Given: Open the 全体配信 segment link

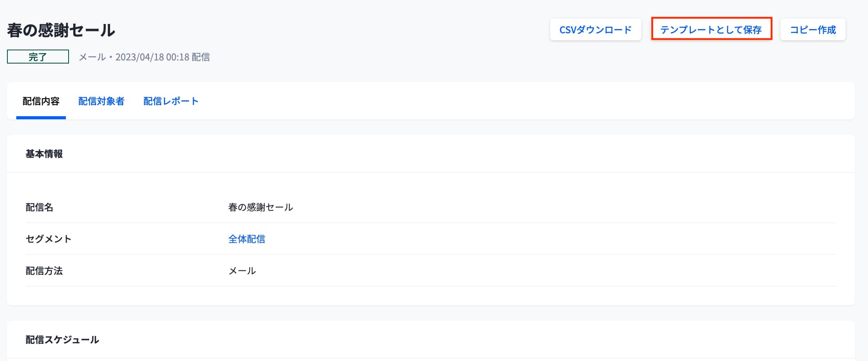Looking at the screenshot, I should click(246, 239).
